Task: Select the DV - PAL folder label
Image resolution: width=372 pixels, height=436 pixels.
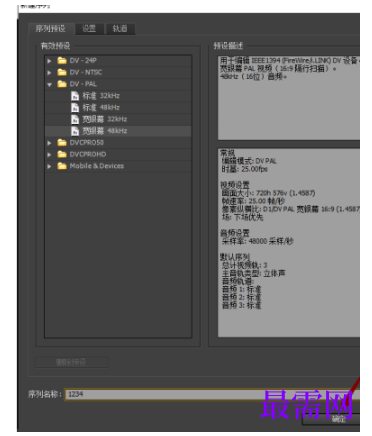Action: point(83,84)
